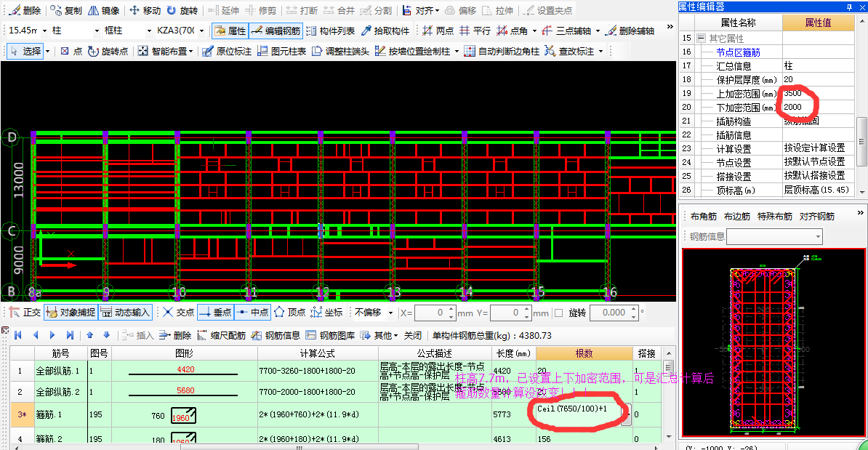Click 调整柱端头 adjust column end
Image resolution: width=868 pixels, height=450 pixels.
tap(340, 52)
